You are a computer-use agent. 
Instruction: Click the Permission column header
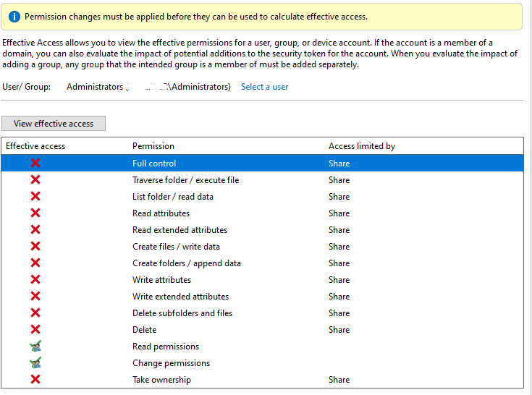coord(153,146)
